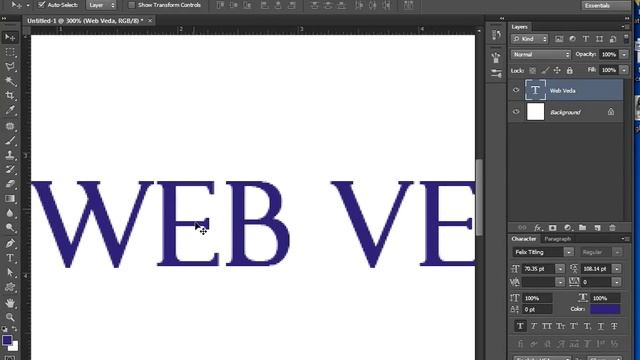640x360 pixels.
Task: Click the Web Veda layer thumbnail
Action: point(535,90)
